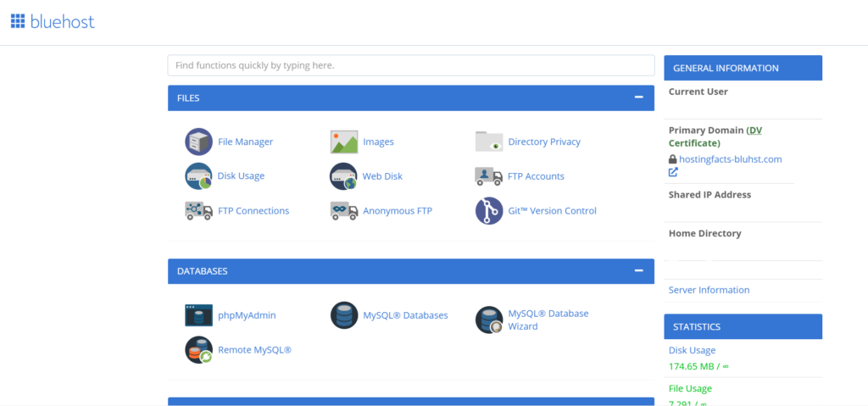The height and width of the screenshot is (406, 868).
Task: Click MySQL® Databases link
Action: tap(405, 315)
